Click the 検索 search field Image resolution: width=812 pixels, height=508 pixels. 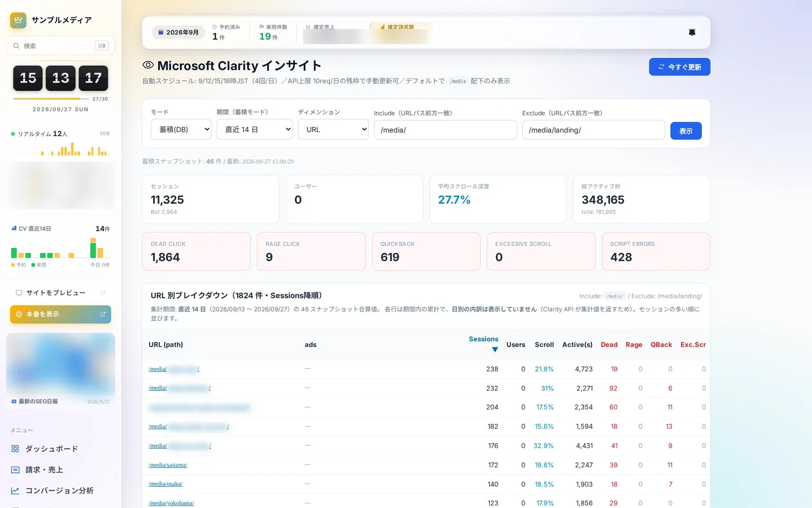60,46
